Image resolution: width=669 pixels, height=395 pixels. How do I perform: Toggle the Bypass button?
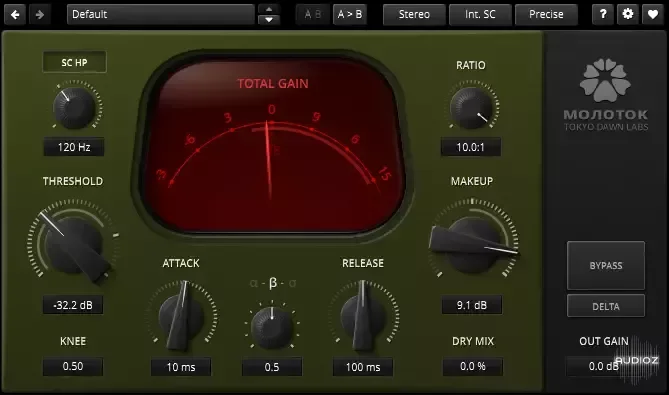(x=606, y=265)
